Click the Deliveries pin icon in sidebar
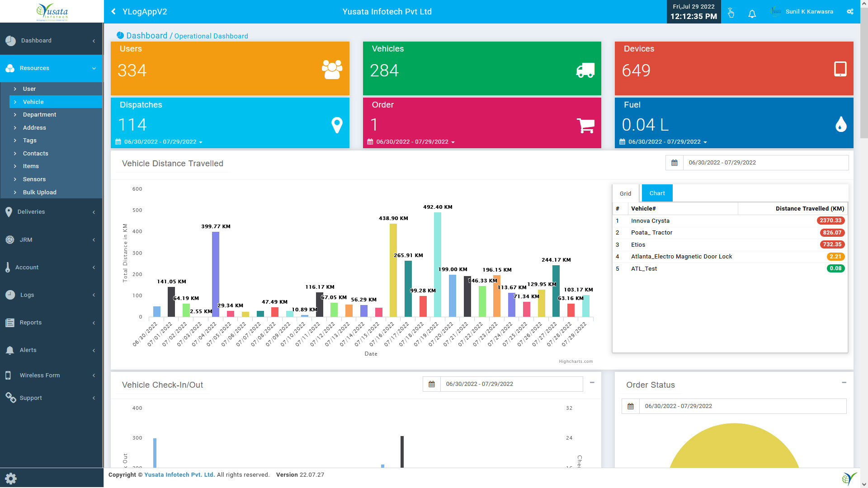The image size is (868, 488). pos(9,212)
